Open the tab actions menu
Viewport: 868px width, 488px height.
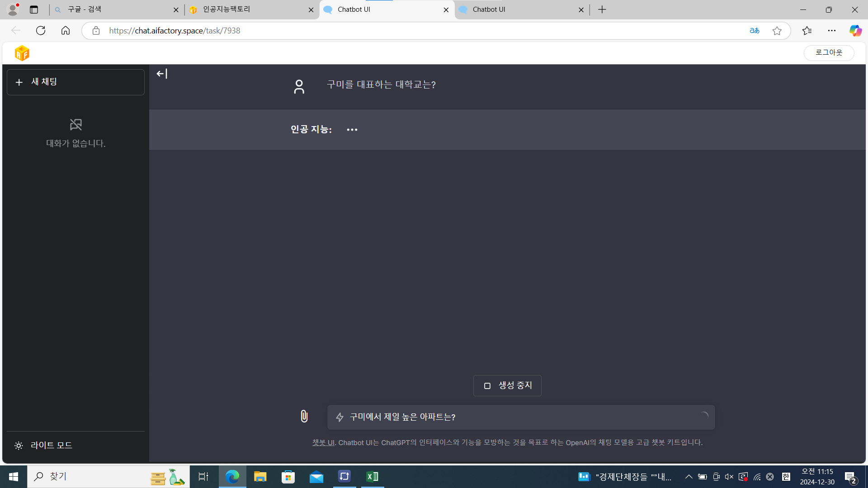pyautogui.click(x=34, y=9)
